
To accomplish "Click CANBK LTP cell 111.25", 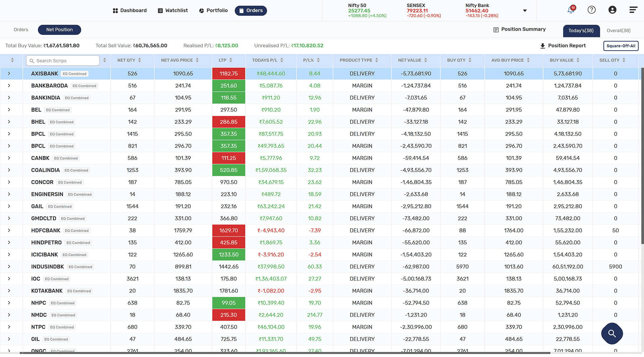I will [x=229, y=158].
